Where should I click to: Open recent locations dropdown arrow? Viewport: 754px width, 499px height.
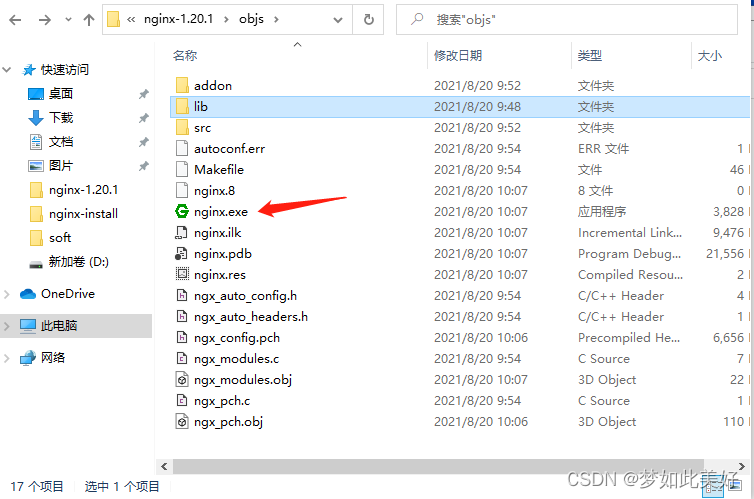click(x=68, y=20)
